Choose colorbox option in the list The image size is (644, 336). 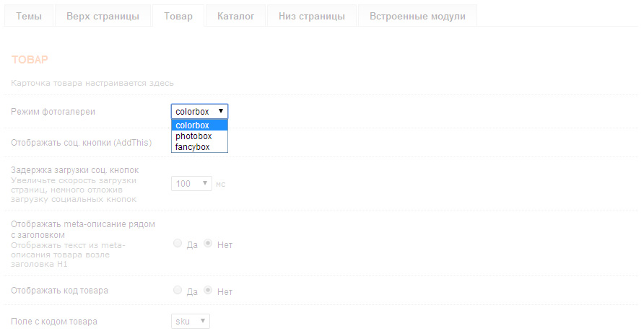click(199, 125)
